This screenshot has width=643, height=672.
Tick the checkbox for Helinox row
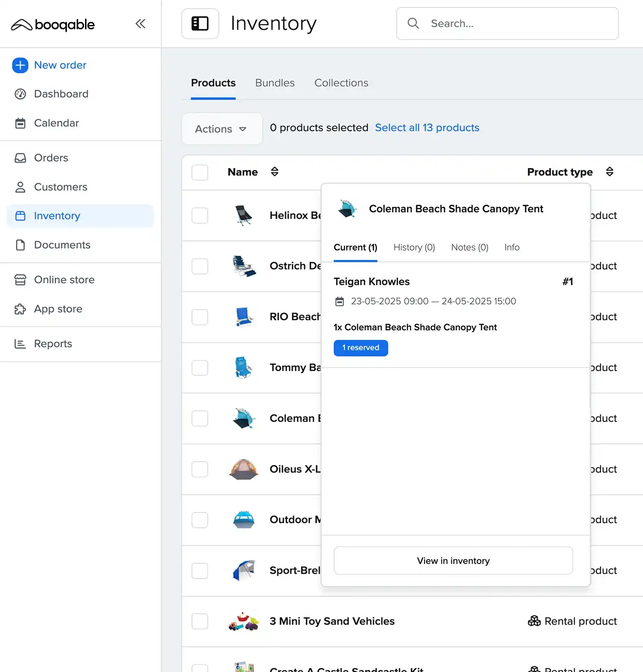click(x=200, y=215)
